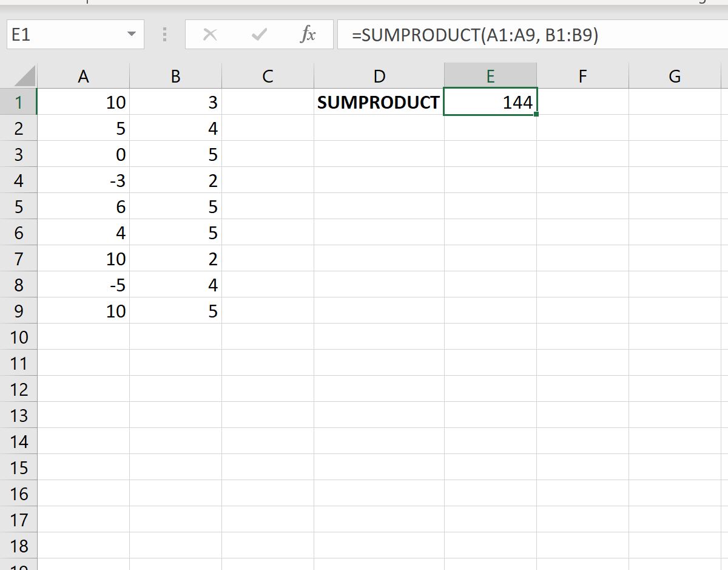
Task: Select row 18 header
Action: 18,545
